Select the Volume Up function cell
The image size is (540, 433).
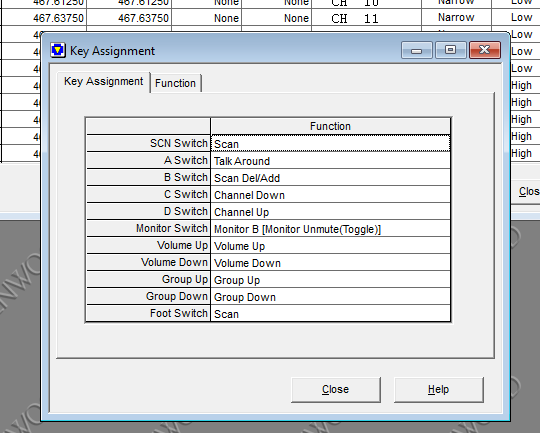point(330,246)
